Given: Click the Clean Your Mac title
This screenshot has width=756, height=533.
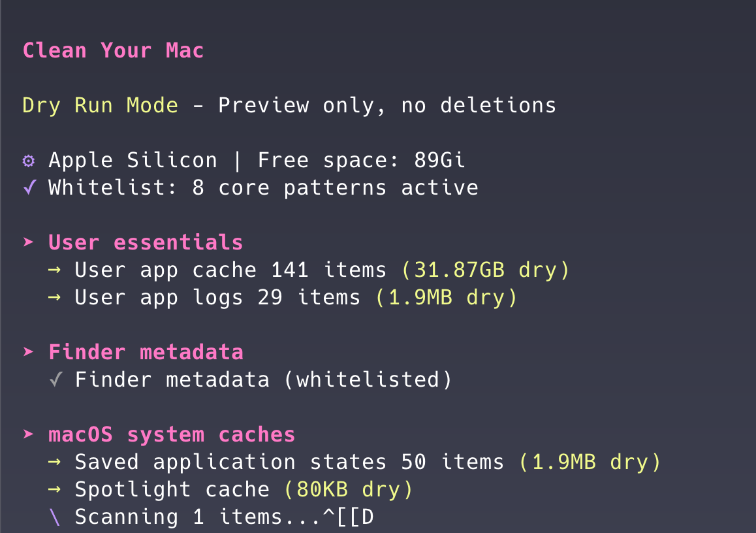Looking at the screenshot, I should [x=113, y=51].
